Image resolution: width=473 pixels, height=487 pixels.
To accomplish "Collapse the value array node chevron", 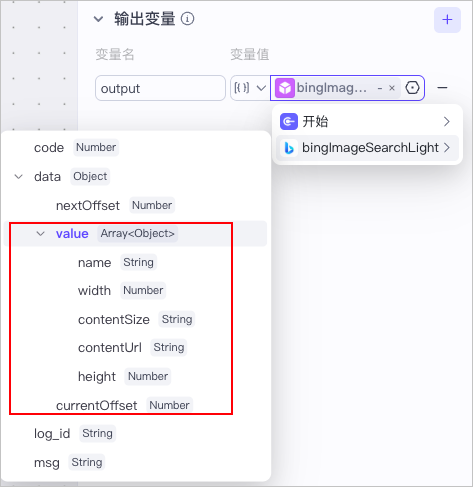I will (x=41, y=234).
